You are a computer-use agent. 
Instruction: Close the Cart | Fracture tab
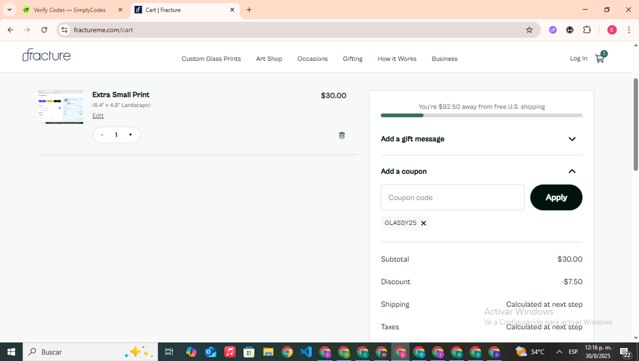[232, 10]
